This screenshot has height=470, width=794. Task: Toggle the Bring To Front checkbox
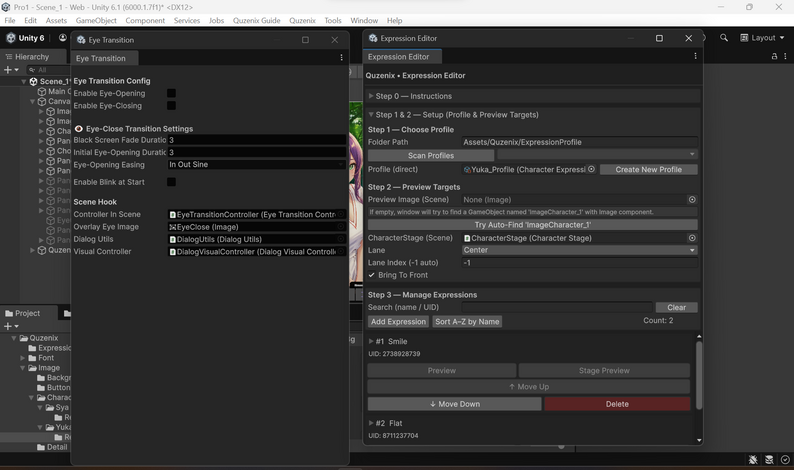(x=372, y=275)
